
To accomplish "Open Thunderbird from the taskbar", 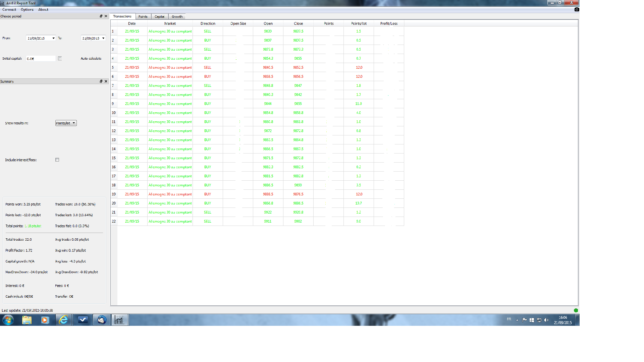I will coord(102,320).
